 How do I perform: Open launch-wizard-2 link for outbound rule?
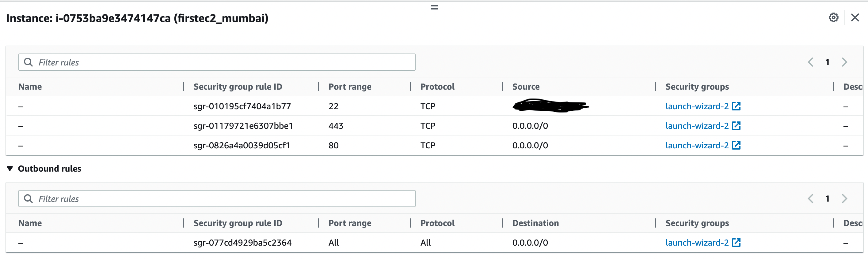click(x=697, y=243)
